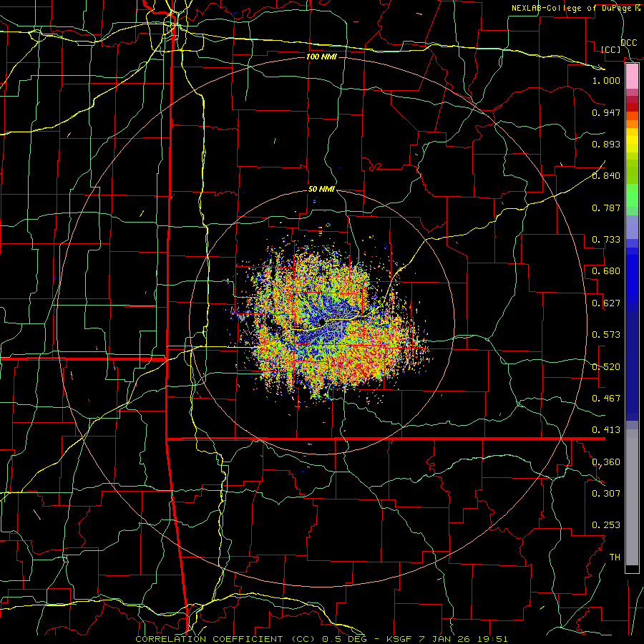Click the 0.947 legend value

pyautogui.click(x=606, y=112)
